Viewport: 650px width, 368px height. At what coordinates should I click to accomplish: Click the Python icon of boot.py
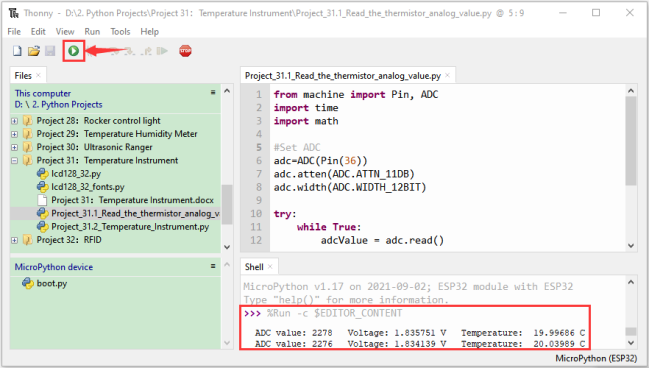click(x=28, y=283)
